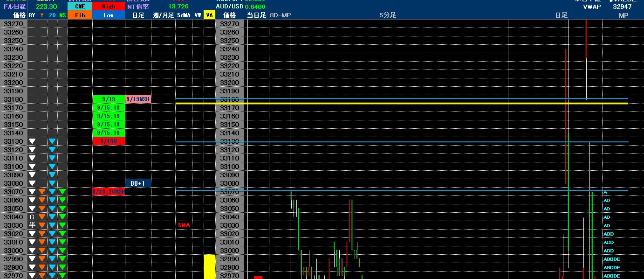Click the white BY triangle in row 33090
Image resolution: width=644 pixels, height=279 pixels.
pyautogui.click(x=32, y=175)
